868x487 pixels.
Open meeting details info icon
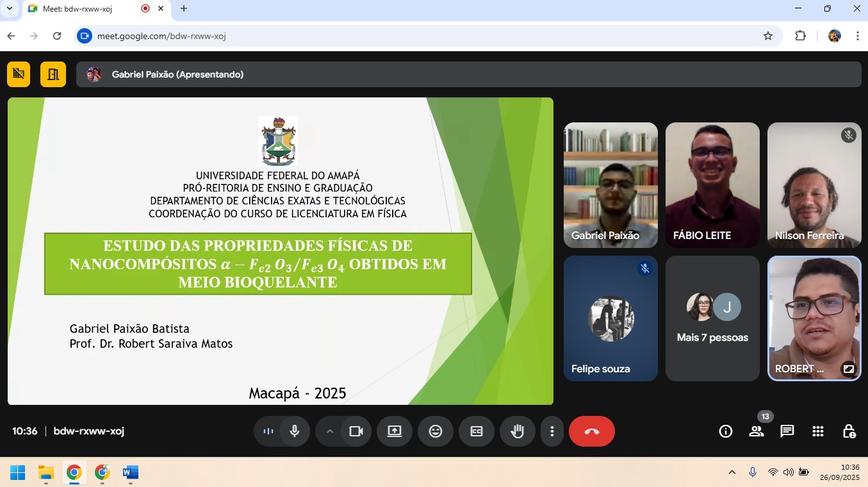726,431
